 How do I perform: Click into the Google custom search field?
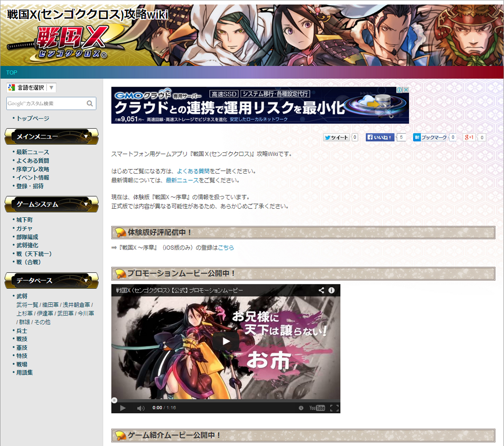[46, 103]
